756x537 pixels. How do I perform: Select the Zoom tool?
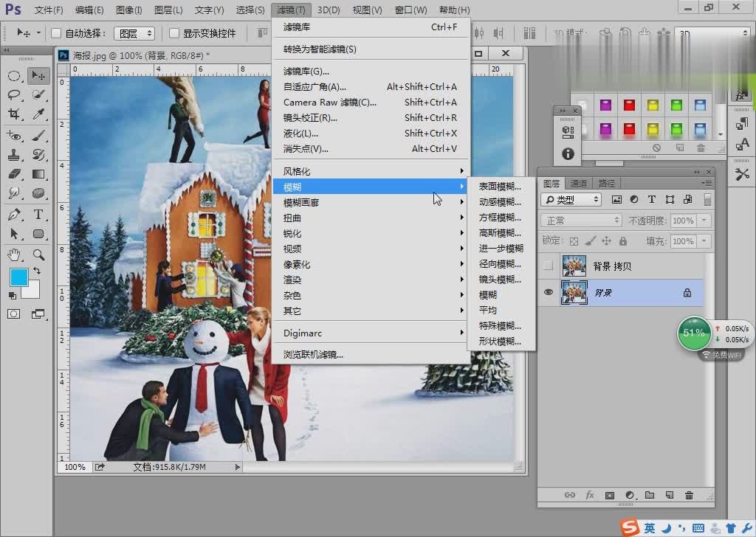coord(38,254)
